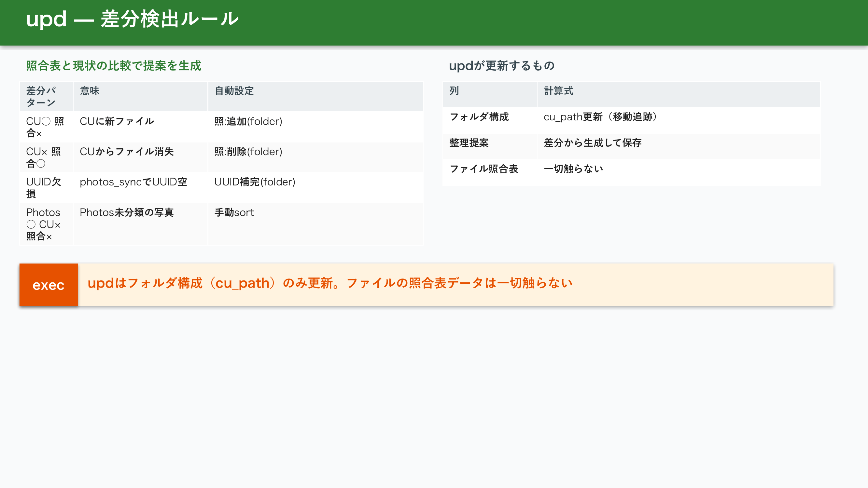Image resolution: width=868 pixels, height=488 pixels.
Task: Click the 'photos_syncでUUID空' cell
Action: 133,182
